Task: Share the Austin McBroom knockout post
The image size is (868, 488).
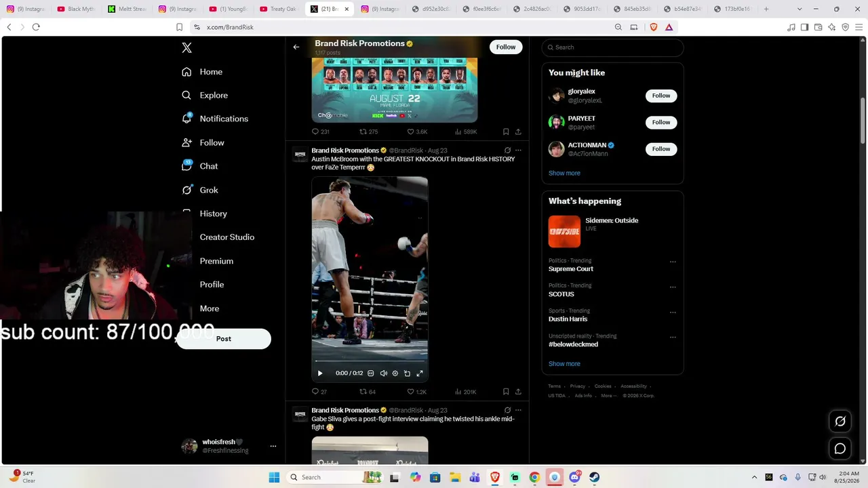Action: coord(518,392)
